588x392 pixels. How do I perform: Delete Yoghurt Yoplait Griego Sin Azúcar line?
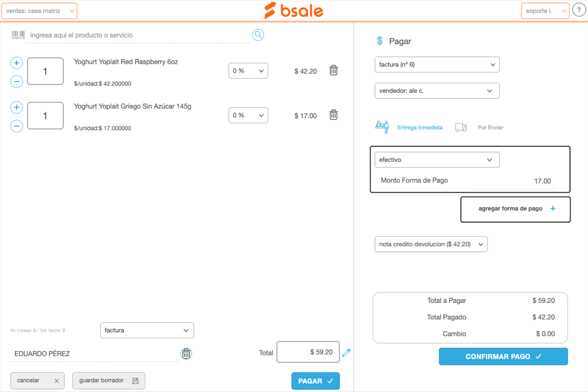pos(333,115)
